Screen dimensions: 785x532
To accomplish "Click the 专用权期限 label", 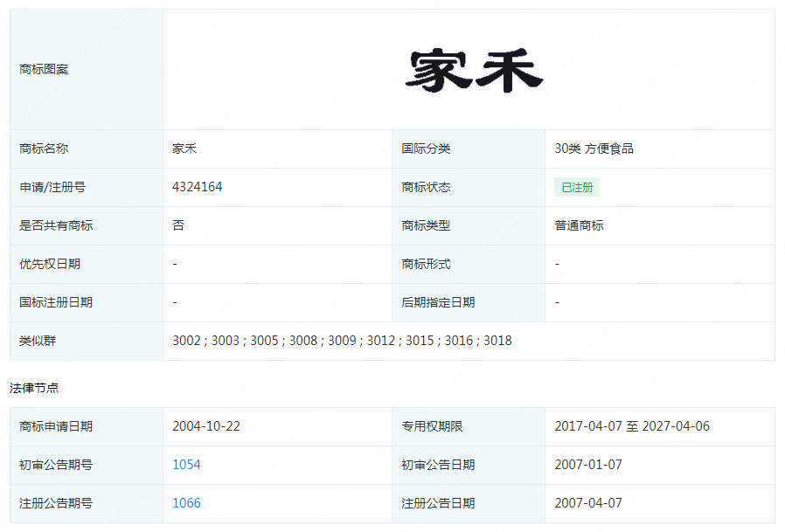I will pos(432,426).
